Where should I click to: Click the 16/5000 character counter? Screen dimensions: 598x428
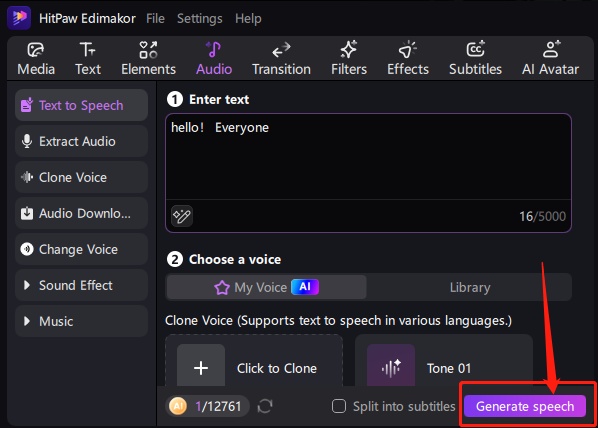(542, 216)
